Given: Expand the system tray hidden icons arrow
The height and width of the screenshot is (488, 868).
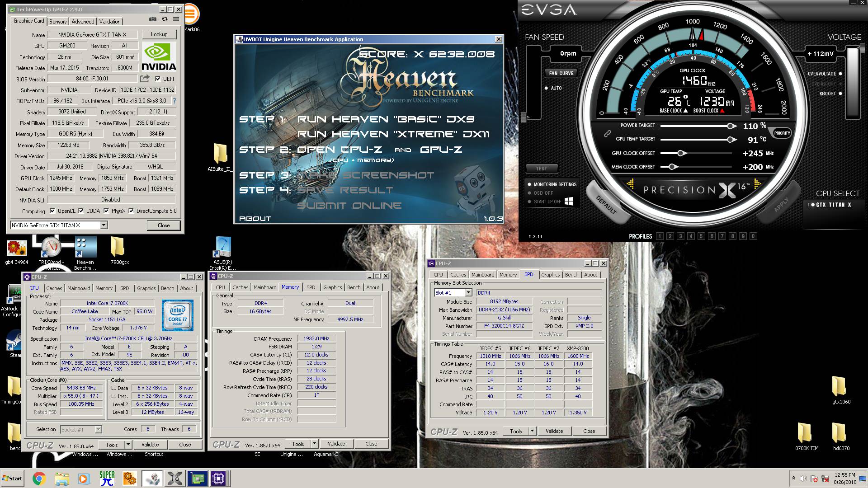Looking at the screenshot, I should click(793, 478).
